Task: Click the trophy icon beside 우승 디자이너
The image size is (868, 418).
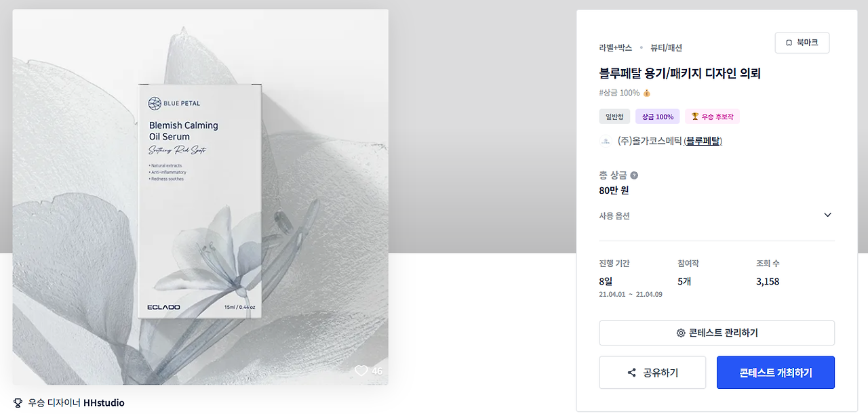Action: point(18,403)
